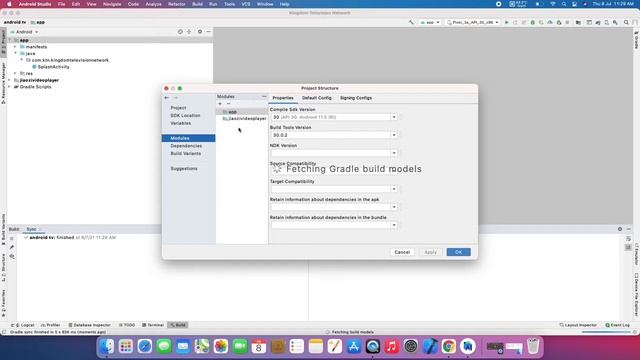Select Suggestions in the dialog sidebar

pos(184,169)
